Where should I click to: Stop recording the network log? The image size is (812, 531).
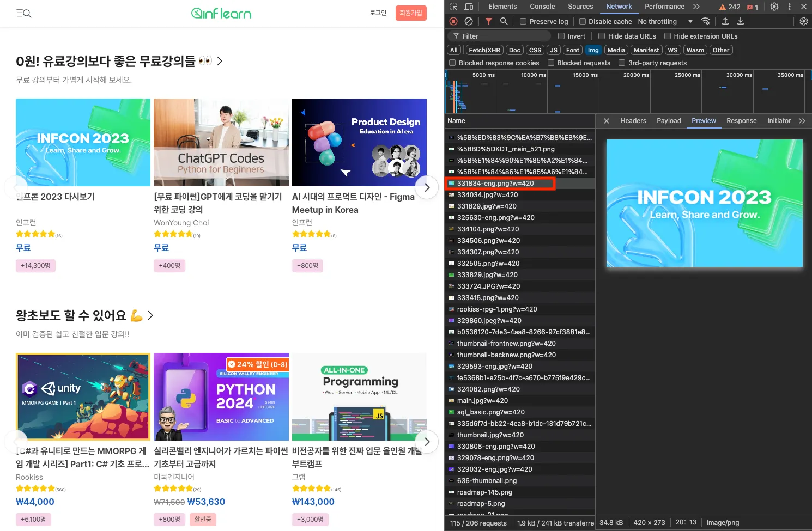[x=453, y=21]
